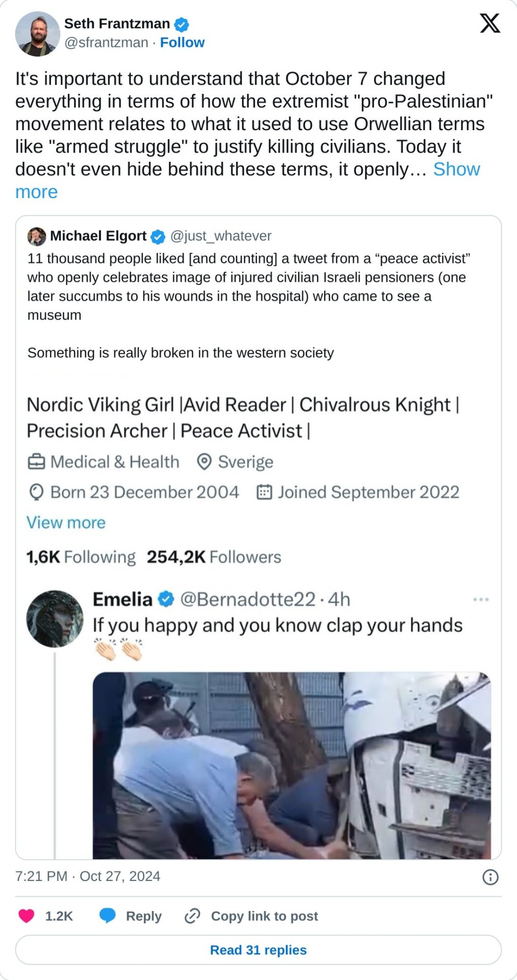Open the 7:21 PM Oct 27 timestamp
Image resolution: width=517 pixels, height=980 pixels.
[x=88, y=876]
